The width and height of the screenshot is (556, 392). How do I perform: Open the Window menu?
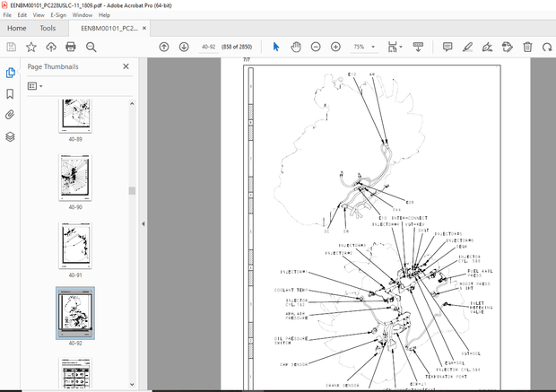pos(83,15)
